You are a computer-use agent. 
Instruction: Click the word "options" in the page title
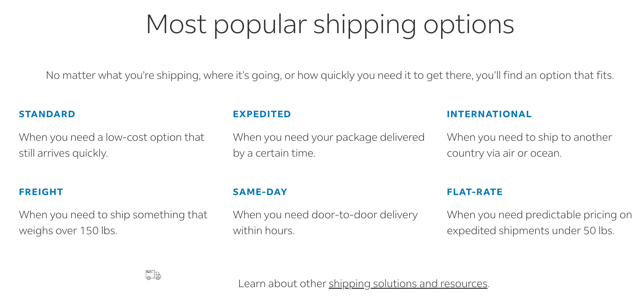[x=469, y=25]
